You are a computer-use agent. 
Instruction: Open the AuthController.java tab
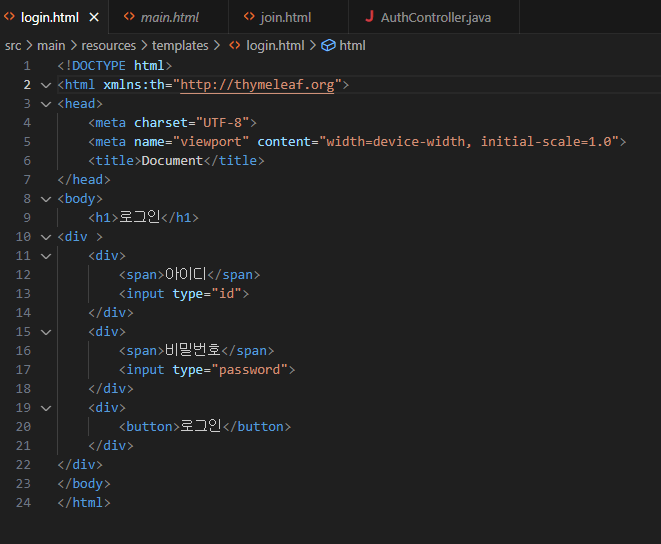tap(434, 17)
